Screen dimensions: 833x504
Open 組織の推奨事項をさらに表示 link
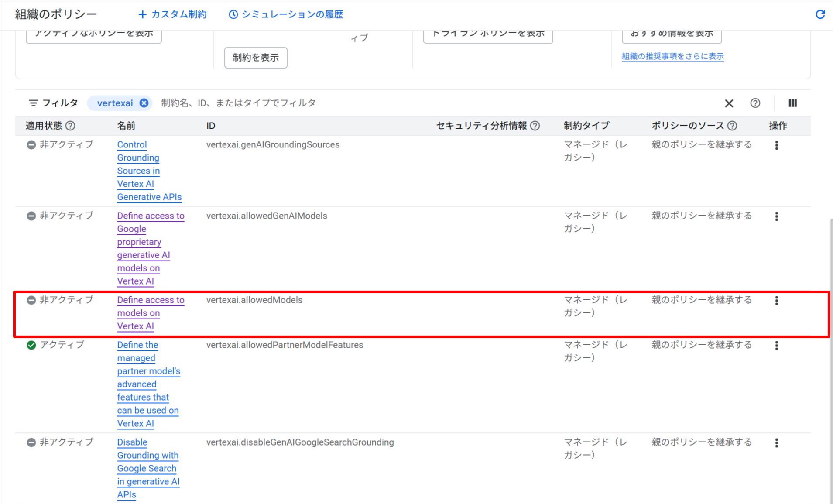672,56
